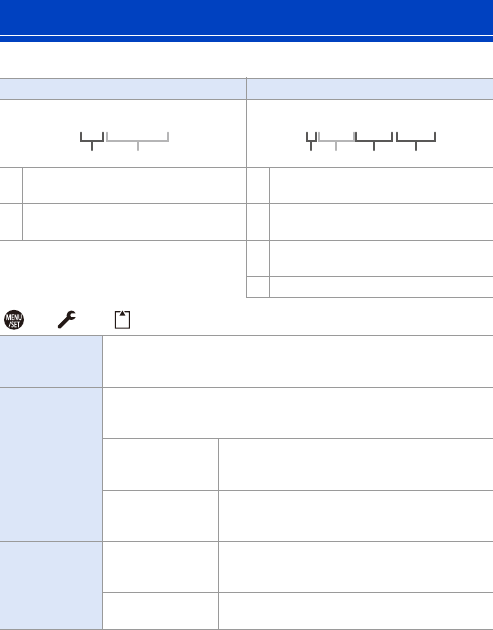Click the gray bracket in right diagram
The width and height of the screenshot is (493, 630).
click(x=336, y=141)
